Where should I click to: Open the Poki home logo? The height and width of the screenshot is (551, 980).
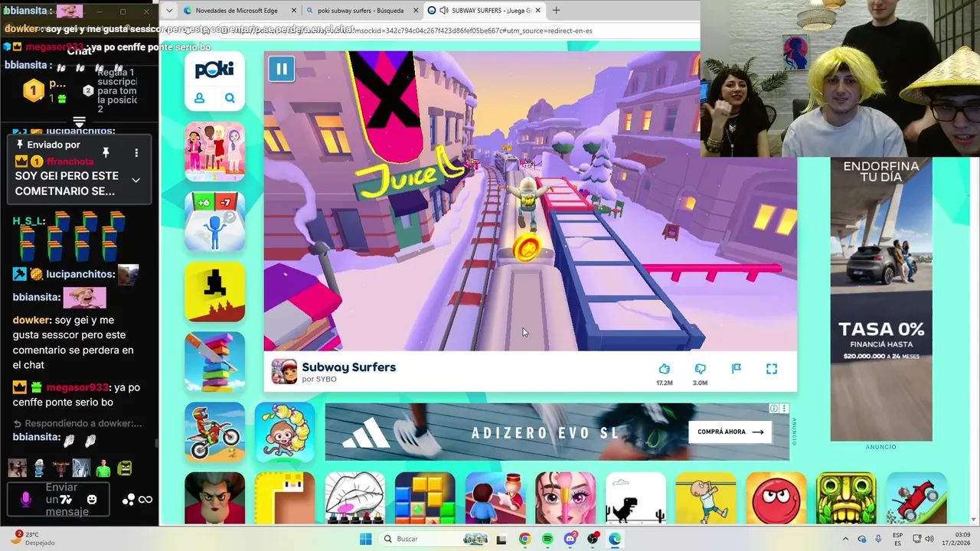tap(214, 70)
